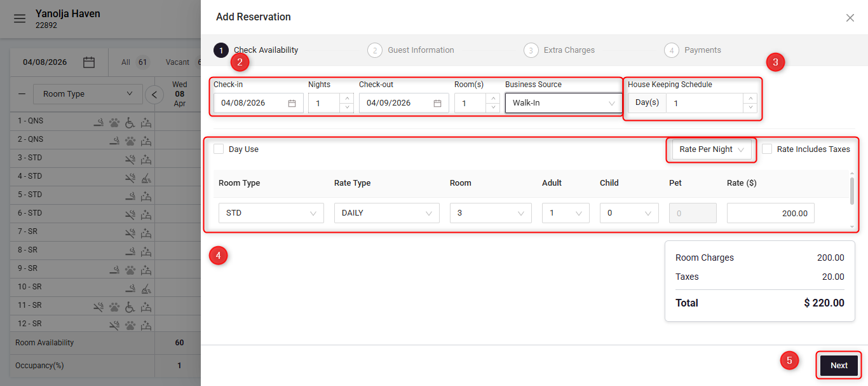Screen dimensions: 868x386
Task: Click the House Keeping Day(s) value field
Action: pyautogui.click(x=705, y=103)
